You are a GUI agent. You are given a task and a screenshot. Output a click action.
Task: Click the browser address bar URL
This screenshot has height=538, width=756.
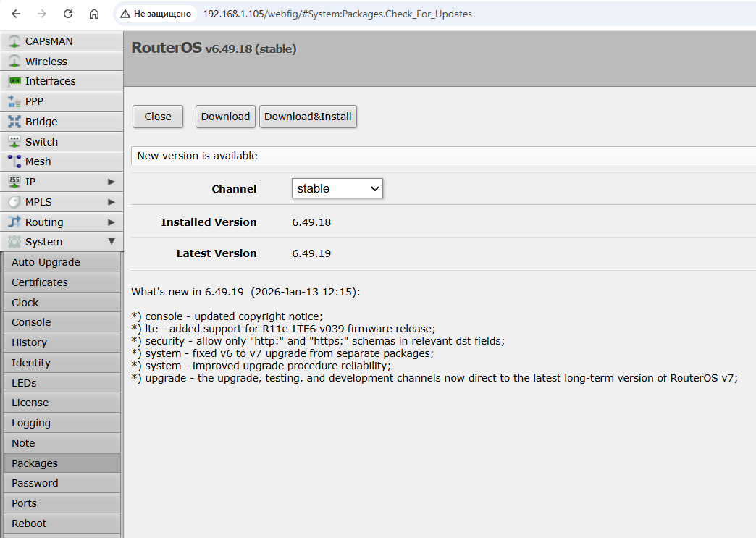337,14
